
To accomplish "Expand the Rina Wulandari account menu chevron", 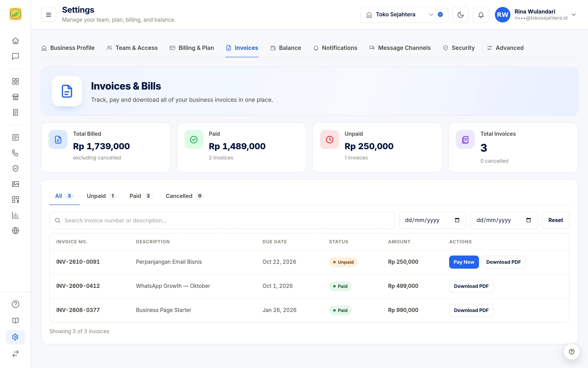I will click(574, 15).
